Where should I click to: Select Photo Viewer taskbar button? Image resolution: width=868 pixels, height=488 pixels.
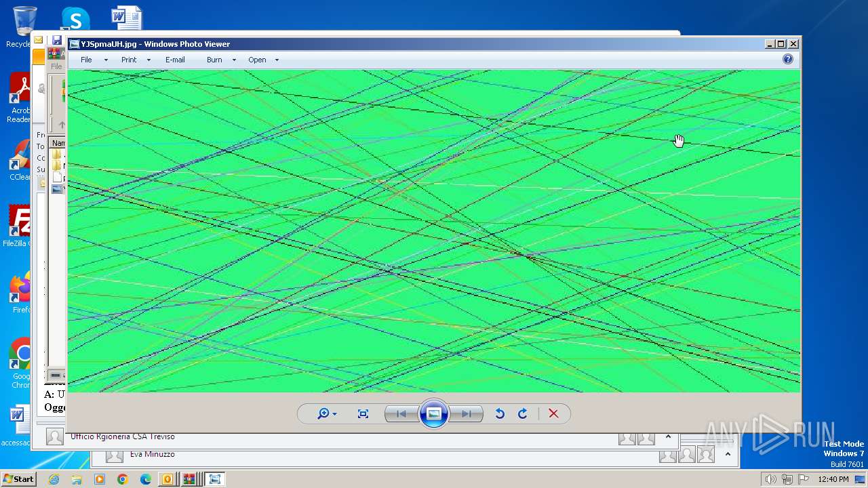coord(214,479)
